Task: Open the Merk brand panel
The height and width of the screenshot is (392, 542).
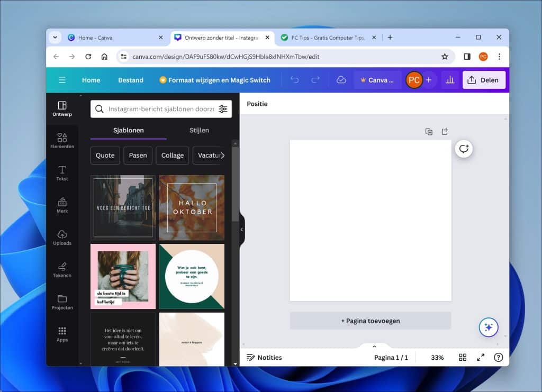Action: 62,205
